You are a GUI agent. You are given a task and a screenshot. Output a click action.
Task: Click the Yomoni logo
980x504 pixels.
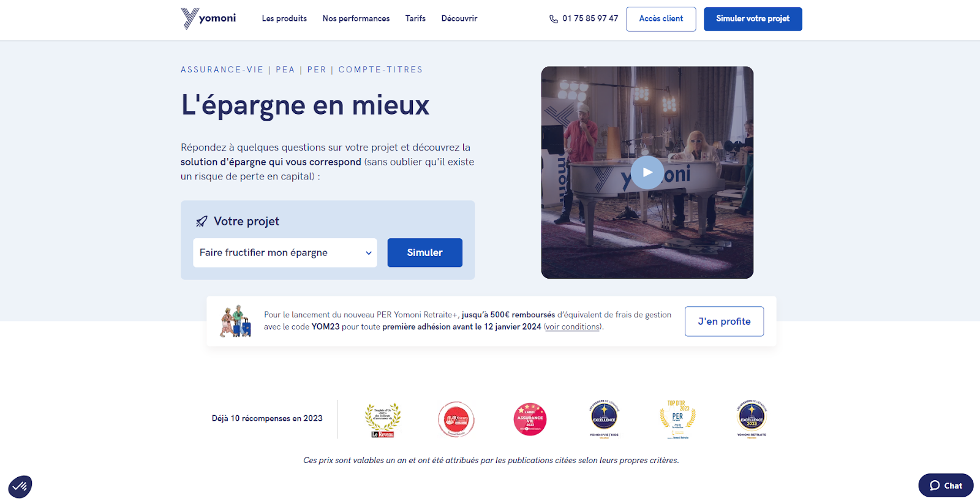[x=208, y=18]
